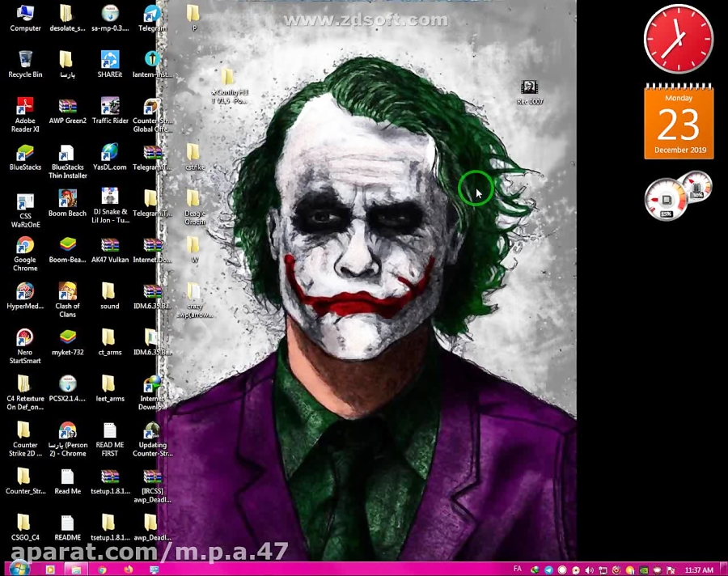
Task: Open the Computer desktop icon
Action: point(25,18)
